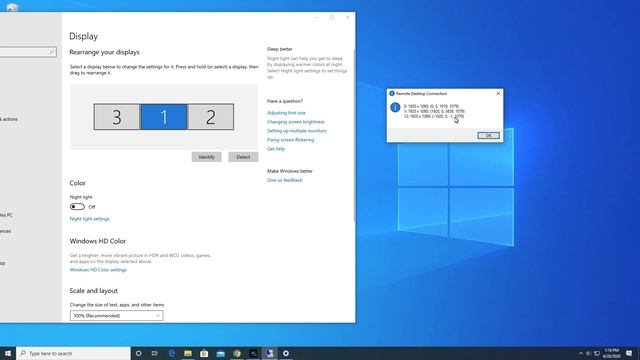Open the Recycle Bin icon on the desktop
Screen dimensions: 640x360
pos(12,7)
